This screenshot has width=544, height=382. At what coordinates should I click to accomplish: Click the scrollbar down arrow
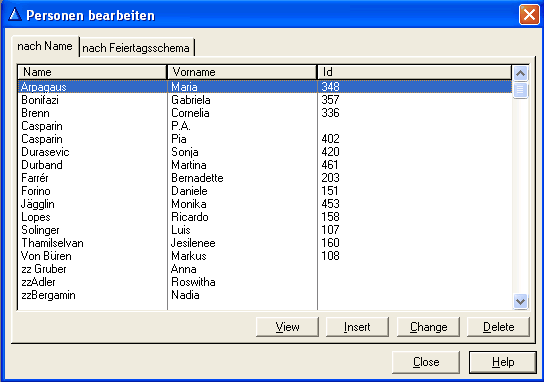pyautogui.click(x=520, y=301)
